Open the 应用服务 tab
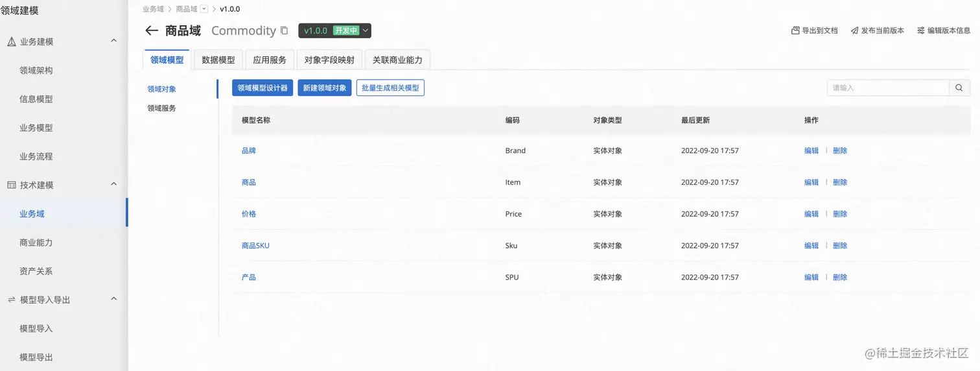 tap(270, 60)
